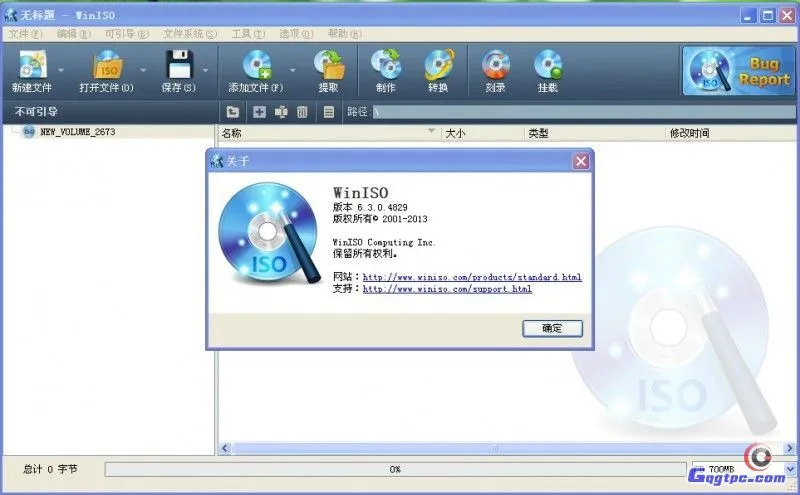Open the 700MB disc capacity dropdown
Viewport: 800px width, 495px height.
(x=790, y=468)
